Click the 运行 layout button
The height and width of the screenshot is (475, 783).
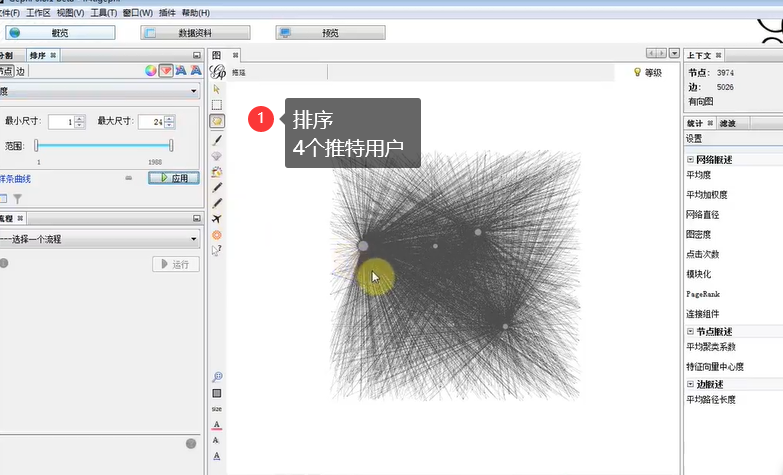176,264
